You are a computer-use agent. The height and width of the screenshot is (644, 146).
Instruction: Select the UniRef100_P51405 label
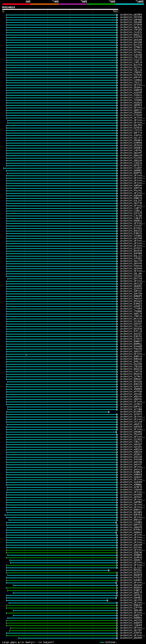point(131,434)
